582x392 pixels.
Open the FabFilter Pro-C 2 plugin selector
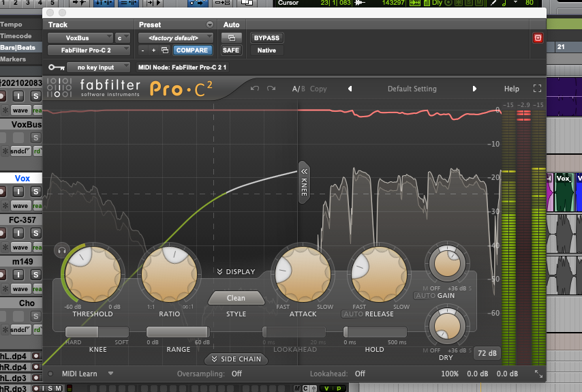click(89, 50)
